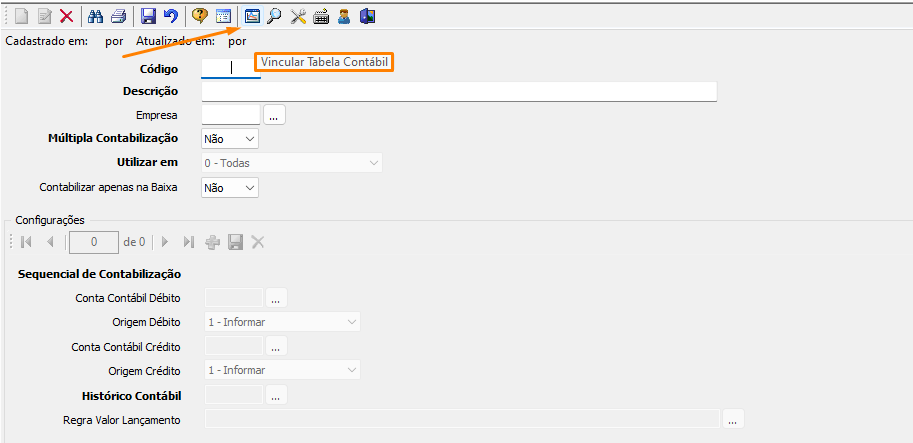The image size is (913, 443).
Task: Click the Conta Contábil Crédito field
Action: click(x=234, y=346)
